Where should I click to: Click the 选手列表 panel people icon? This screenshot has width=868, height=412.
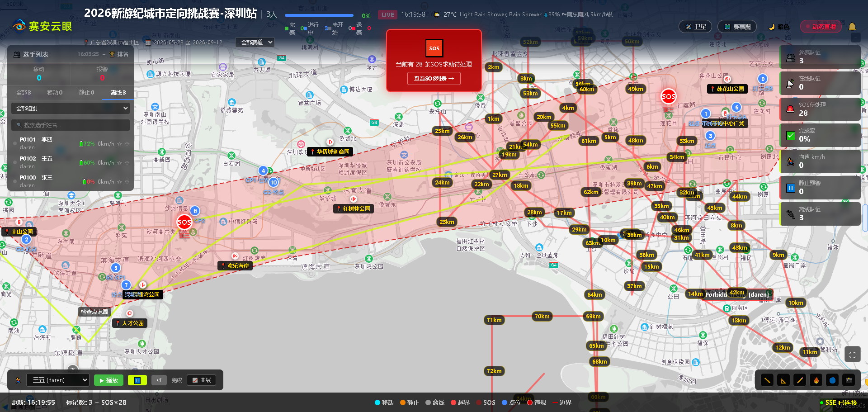point(16,54)
